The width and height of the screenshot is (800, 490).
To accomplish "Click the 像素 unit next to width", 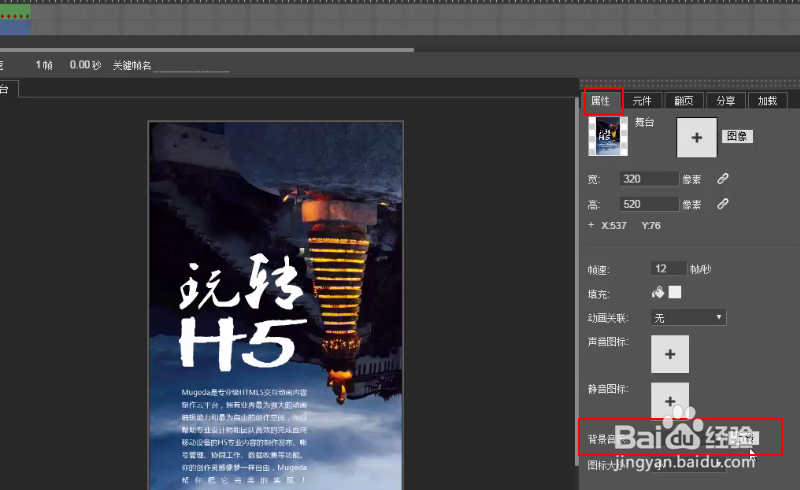I will pyautogui.click(x=692, y=179).
